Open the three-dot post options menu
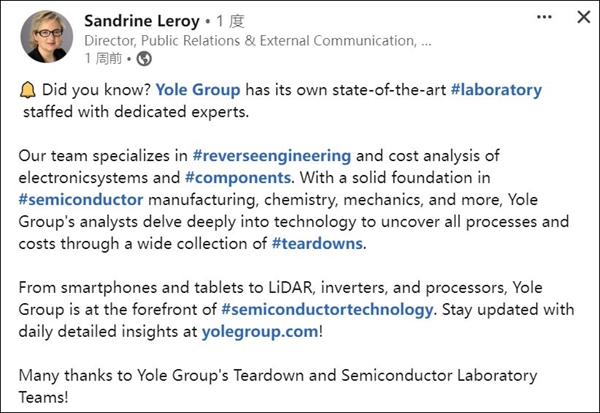The image size is (600, 413). (x=544, y=18)
